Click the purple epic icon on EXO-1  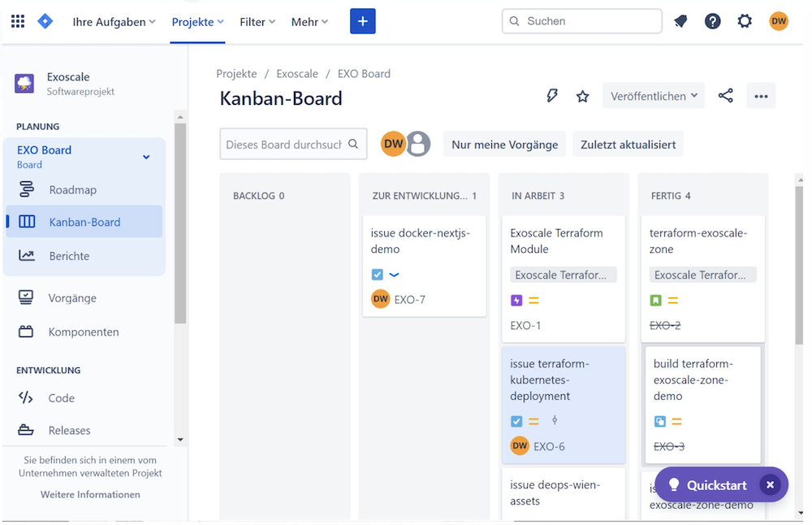(516, 300)
